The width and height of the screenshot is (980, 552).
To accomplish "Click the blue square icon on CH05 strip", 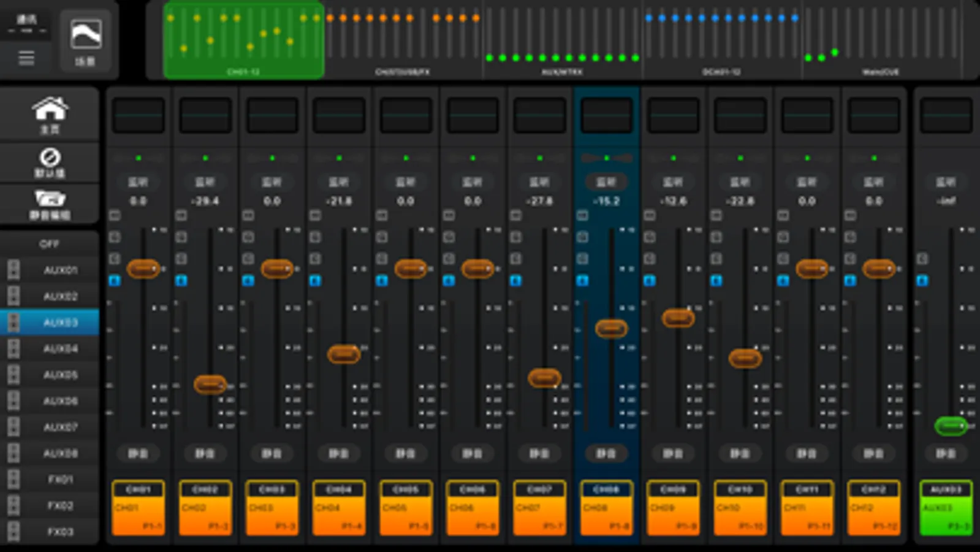I will tap(382, 280).
